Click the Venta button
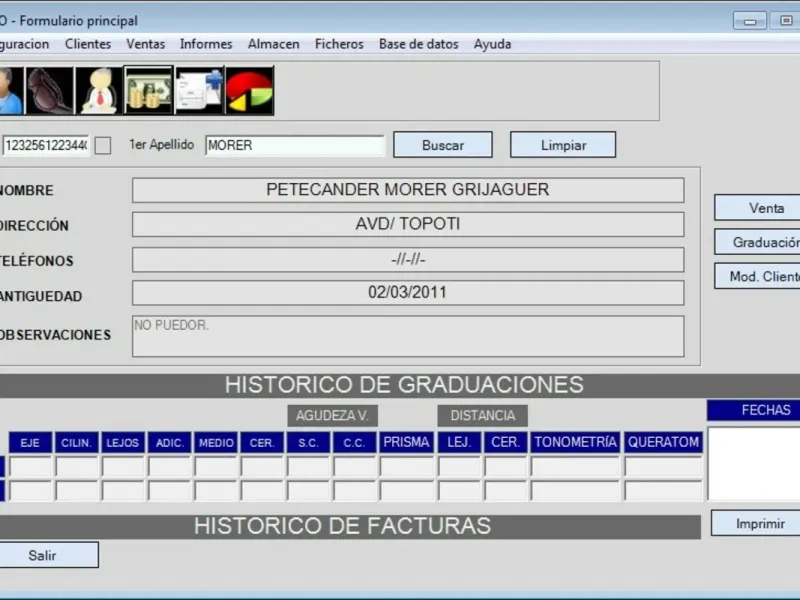The image size is (800, 600). click(757, 208)
